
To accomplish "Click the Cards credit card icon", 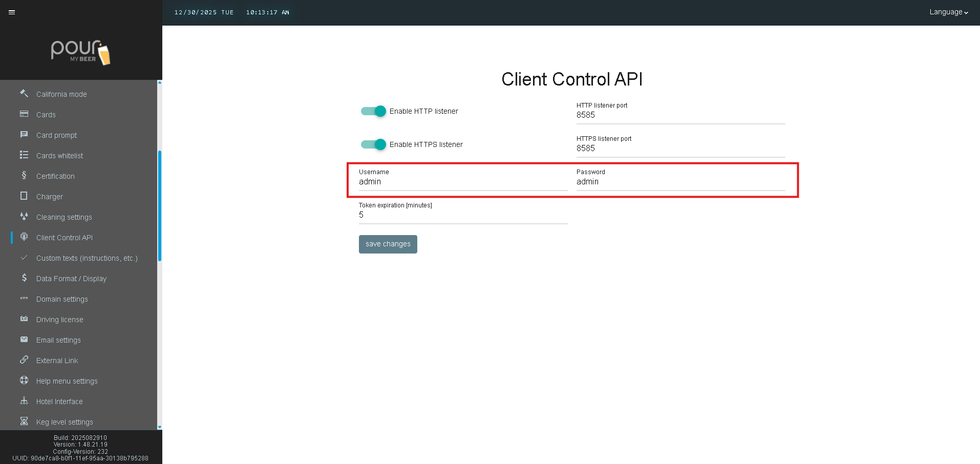I will pyautogui.click(x=24, y=114).
